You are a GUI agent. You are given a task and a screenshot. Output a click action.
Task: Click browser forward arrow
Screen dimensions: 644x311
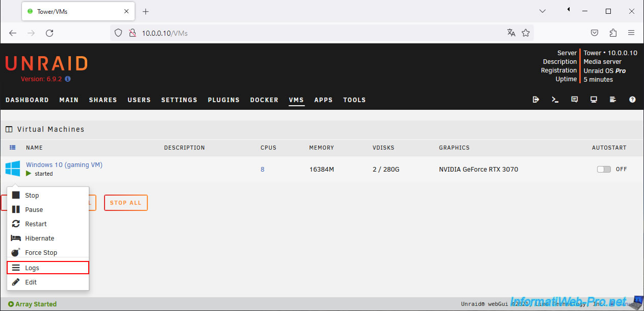point(31,33)
